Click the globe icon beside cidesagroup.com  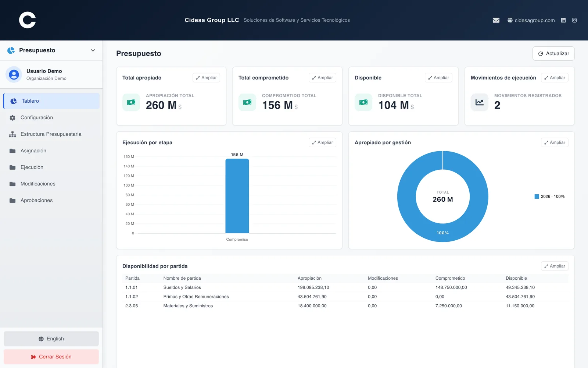510,20
